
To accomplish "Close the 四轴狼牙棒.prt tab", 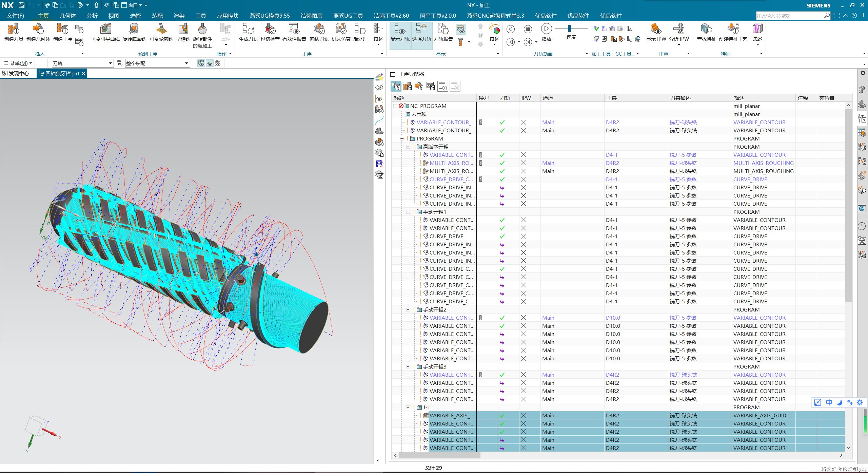I will point(83,73).
